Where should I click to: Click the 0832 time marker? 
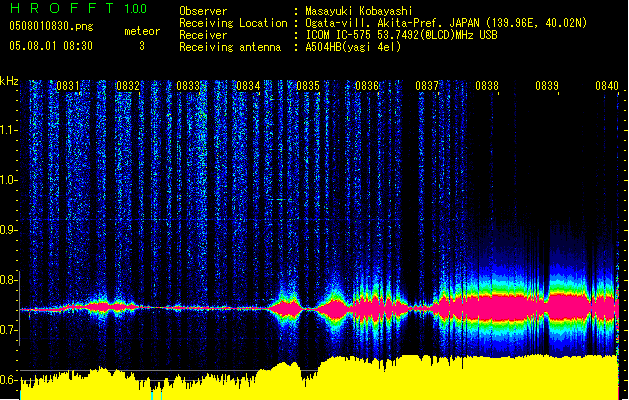click(128, 86)
